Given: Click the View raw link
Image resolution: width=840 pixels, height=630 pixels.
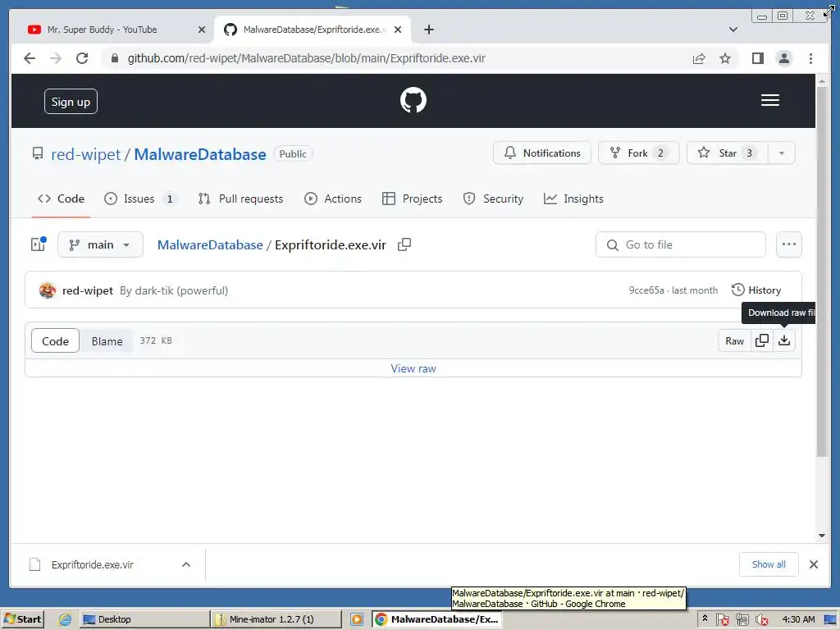Looking at the screenshot, I should [x=413, y=368].
